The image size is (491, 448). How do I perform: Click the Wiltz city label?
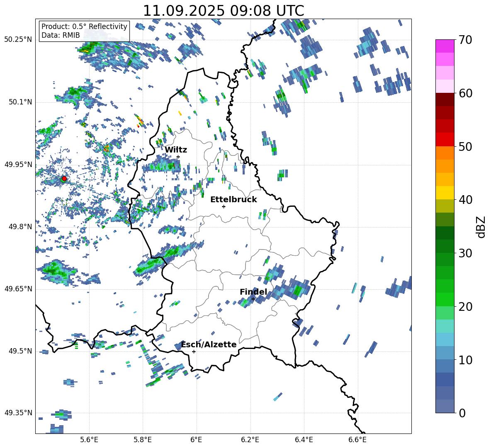176,150
